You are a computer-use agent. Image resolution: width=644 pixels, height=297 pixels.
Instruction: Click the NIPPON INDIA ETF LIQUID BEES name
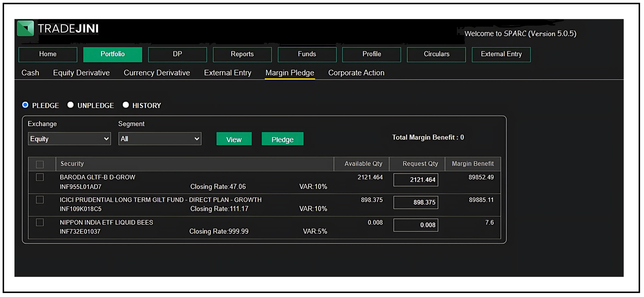click(x=106, y=222)
